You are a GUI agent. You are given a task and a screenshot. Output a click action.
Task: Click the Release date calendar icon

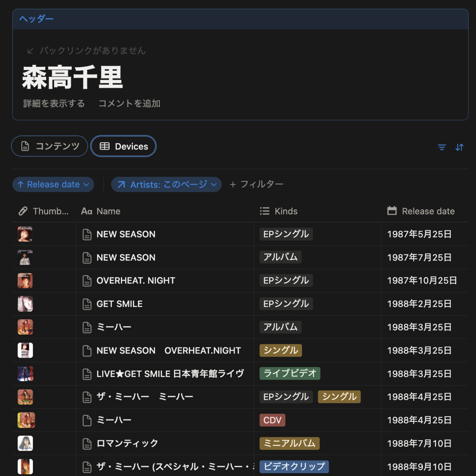pyautogui.click(x=392, y=211)
